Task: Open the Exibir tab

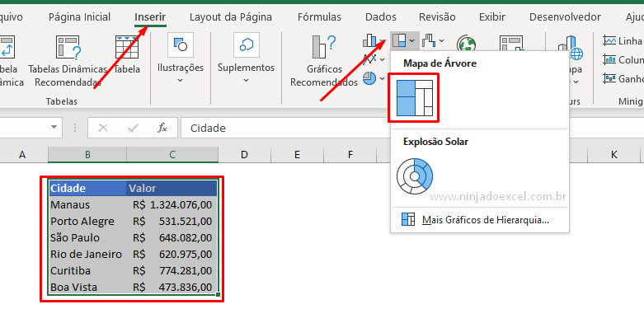Action: coord(492,17)
